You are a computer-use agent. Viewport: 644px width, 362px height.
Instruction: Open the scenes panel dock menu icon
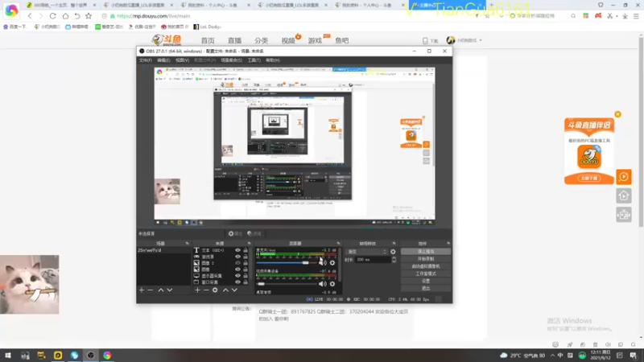point(188,244)
